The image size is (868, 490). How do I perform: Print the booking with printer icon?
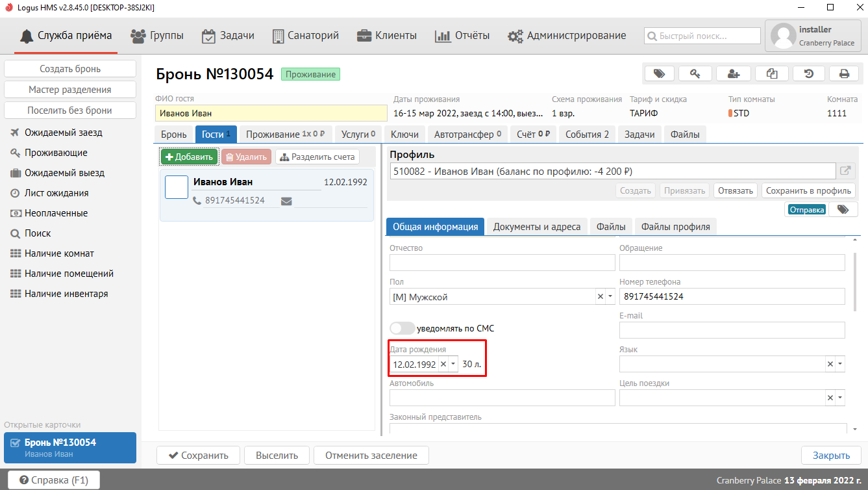tap(844, 73)
